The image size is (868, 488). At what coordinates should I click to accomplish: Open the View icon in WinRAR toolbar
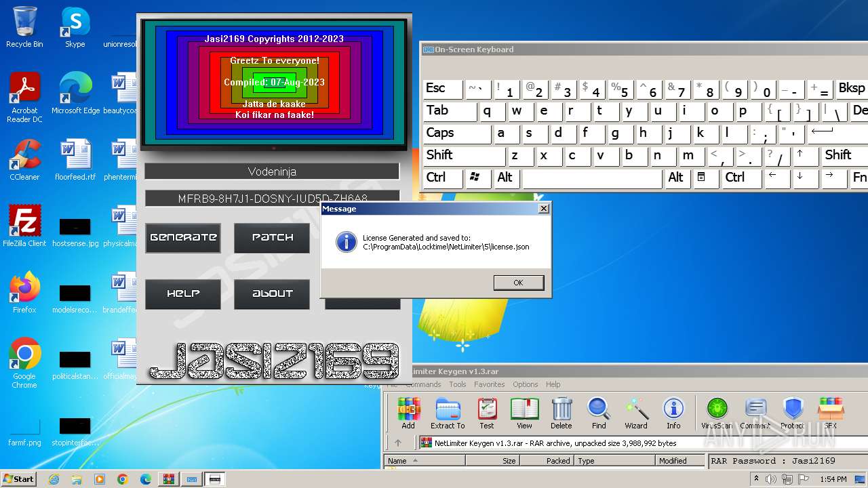[524, 413]
